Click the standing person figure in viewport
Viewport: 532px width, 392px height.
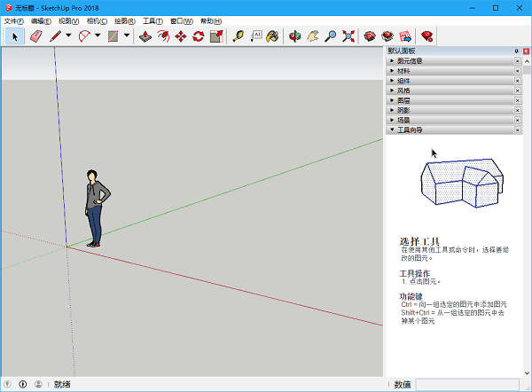click(x=97, y=208)
